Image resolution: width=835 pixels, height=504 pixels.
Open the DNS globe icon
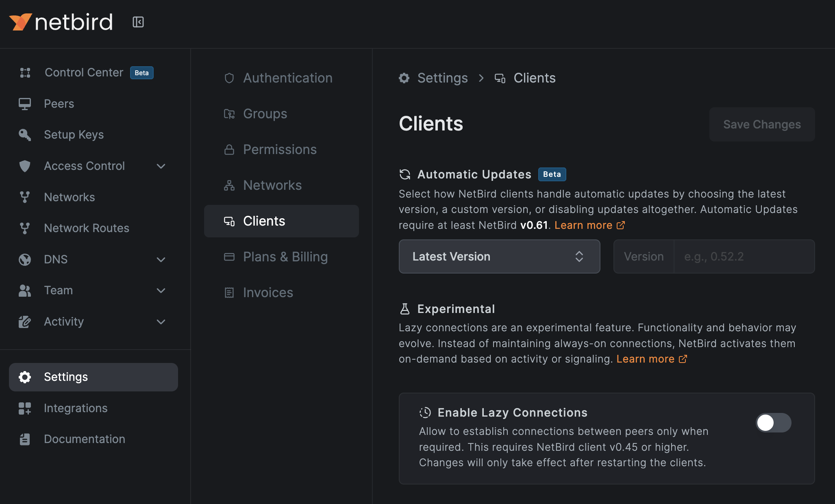(25, 259)
